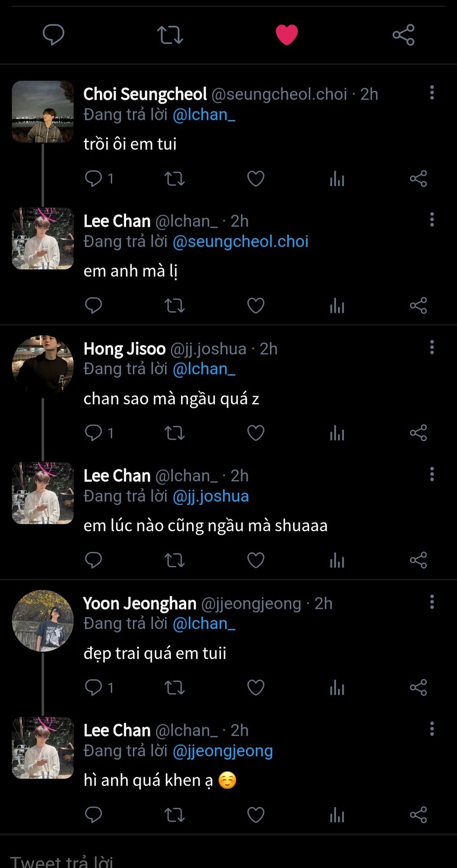This screenshot has height=868, width=457.
Task: Like Hong Jisoo's reply
Action: [x=255, y=433]
